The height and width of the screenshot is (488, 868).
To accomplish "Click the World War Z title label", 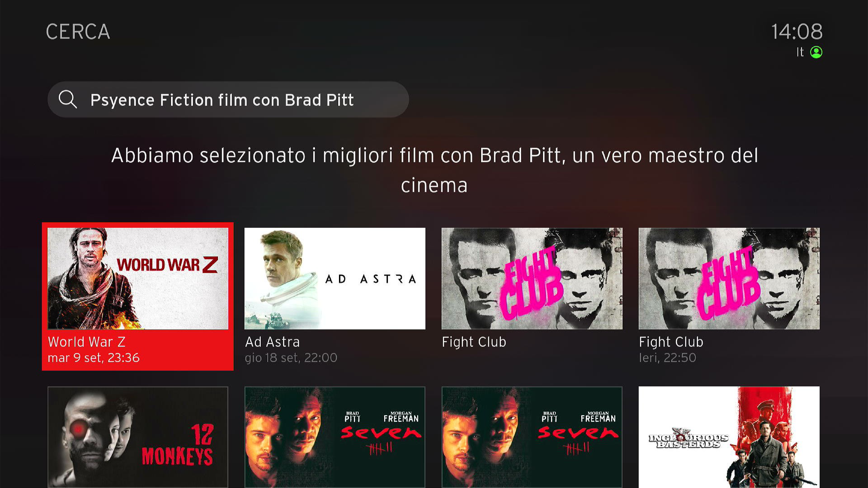I will click(x=87, y=342).
